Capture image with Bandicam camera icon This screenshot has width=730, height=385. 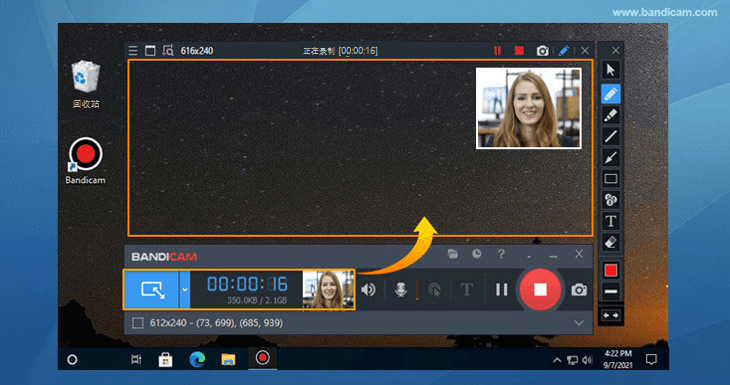tap(579, 290)
